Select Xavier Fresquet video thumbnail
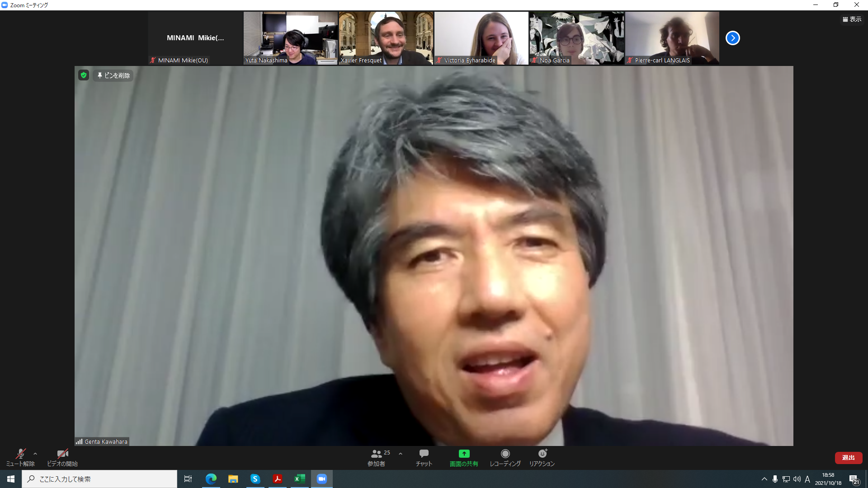This screenshot has width=868, height=488. pyautogui.click(x=386, y=38)
